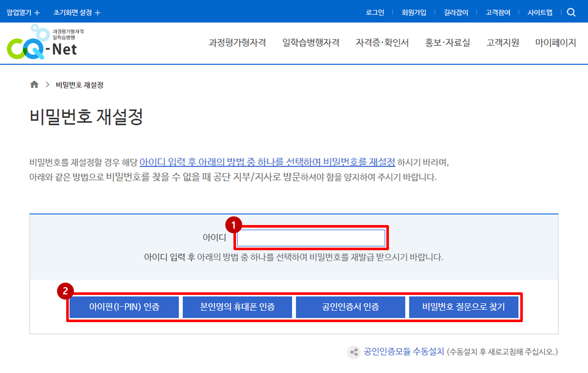Choose 본인명의 휴대폰 인증 button
Image resolution: width=588 pixels, height=373 pixels.
point(238,307)
